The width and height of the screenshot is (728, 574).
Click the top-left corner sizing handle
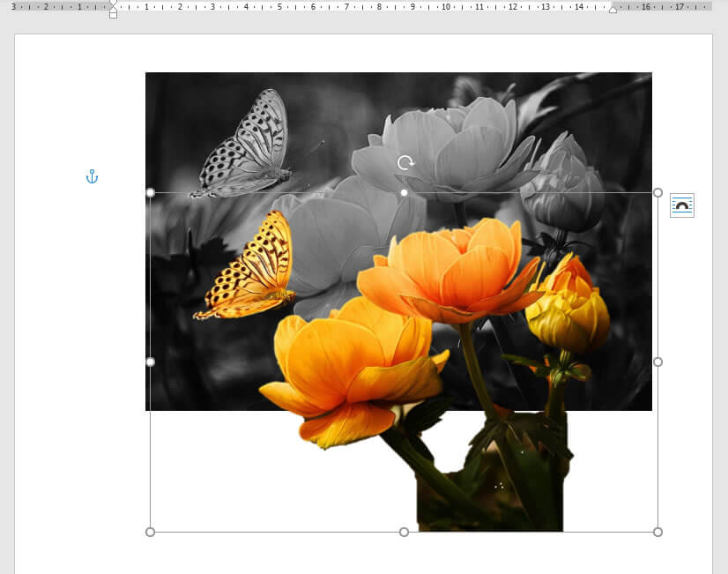pyautogui.click(x=150, y=192)
